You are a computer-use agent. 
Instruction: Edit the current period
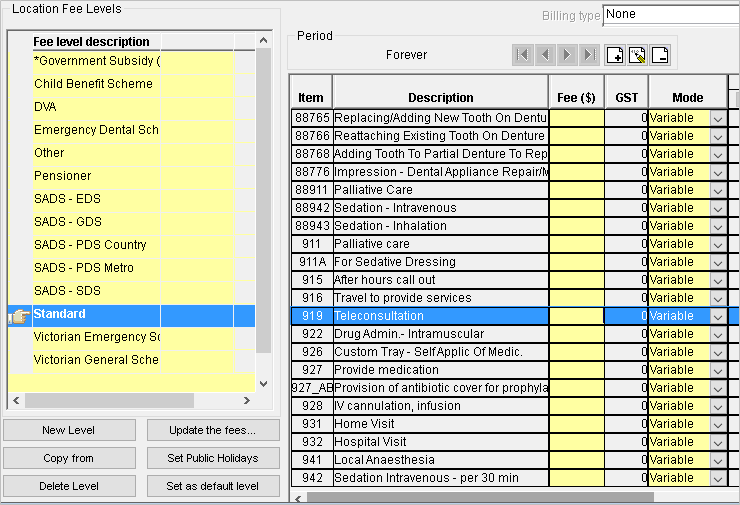637,55
